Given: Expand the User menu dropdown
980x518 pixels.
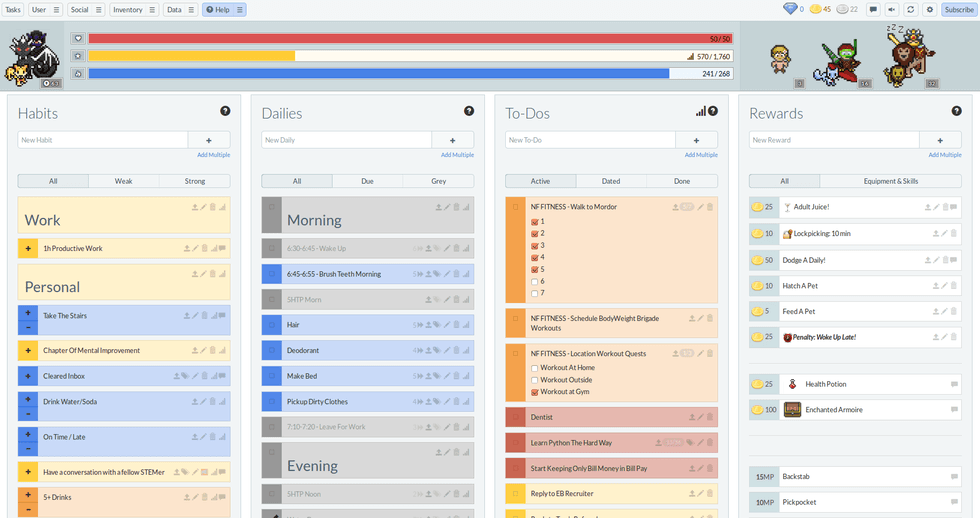Looking at the screenshot, I should click(45, 9).
